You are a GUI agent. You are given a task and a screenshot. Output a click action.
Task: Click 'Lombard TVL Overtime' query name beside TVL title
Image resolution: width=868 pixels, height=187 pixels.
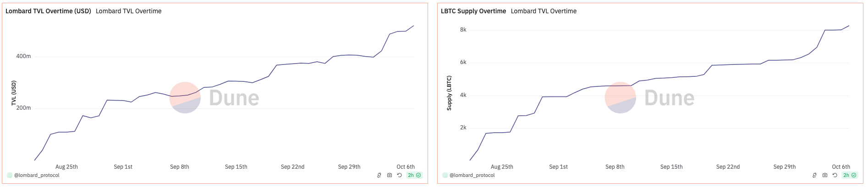coord(129,11)
